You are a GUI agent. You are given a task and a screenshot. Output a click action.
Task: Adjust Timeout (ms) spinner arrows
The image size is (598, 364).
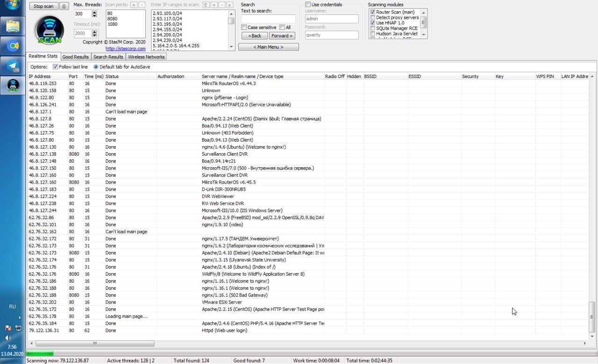pos(95,33)
